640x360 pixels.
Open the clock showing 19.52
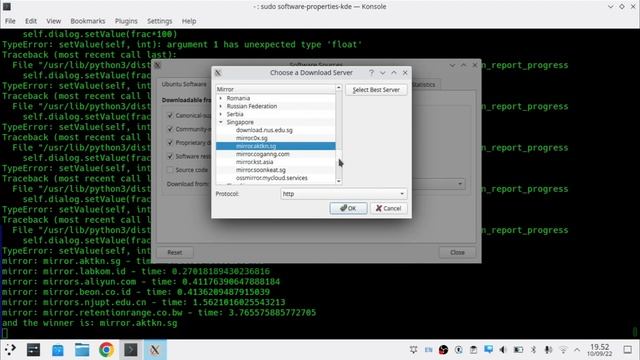point(600,350)
